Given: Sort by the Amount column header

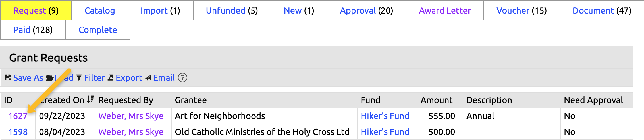Looking at the screenshot, I should point(436,100).
